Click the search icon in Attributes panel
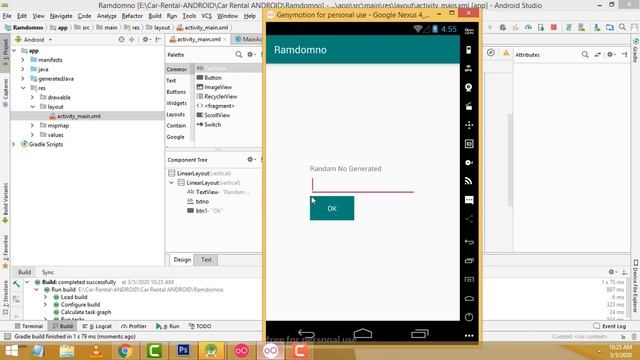 [585, 54]
